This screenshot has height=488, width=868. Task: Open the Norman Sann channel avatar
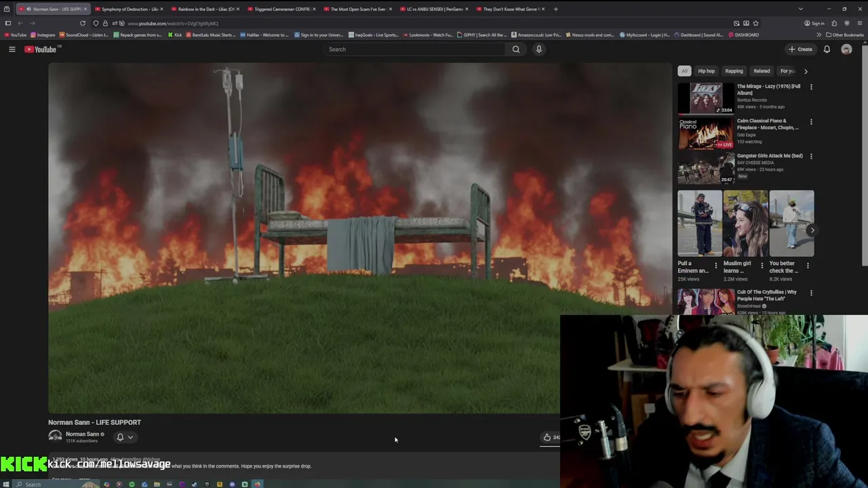coord(55,436)
